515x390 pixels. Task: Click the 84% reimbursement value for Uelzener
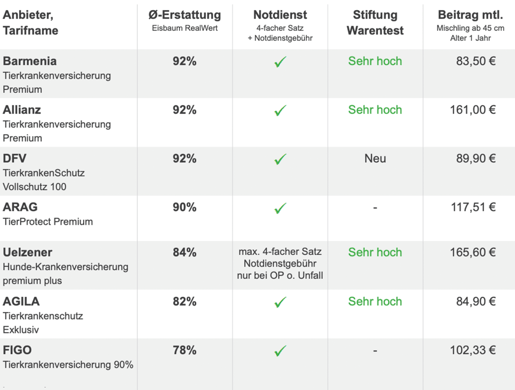coord(184,252)
